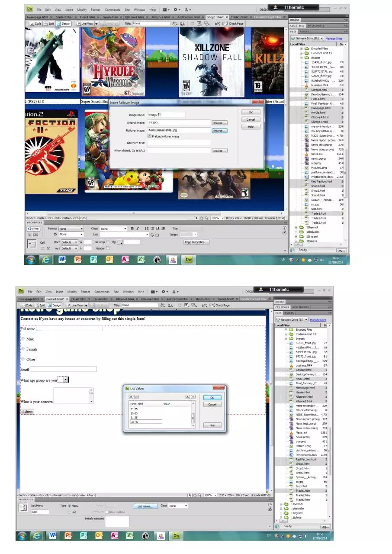This screenshot has height=554, width=392.
Task: Click Live View button in top window toolbar
Action: pyautogui.click(x=85, y=23)
